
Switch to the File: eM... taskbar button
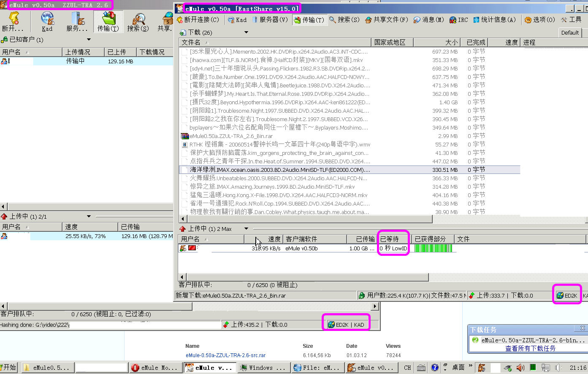[317, 368]
